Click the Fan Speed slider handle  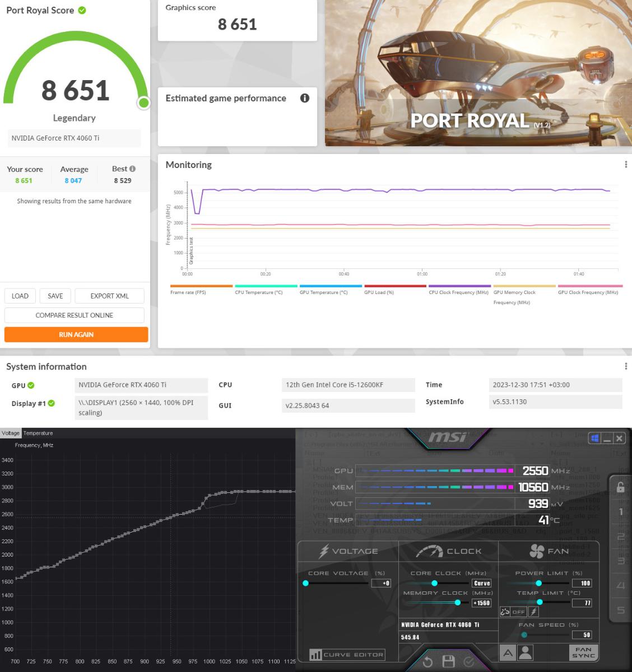[x=524, y=634]
